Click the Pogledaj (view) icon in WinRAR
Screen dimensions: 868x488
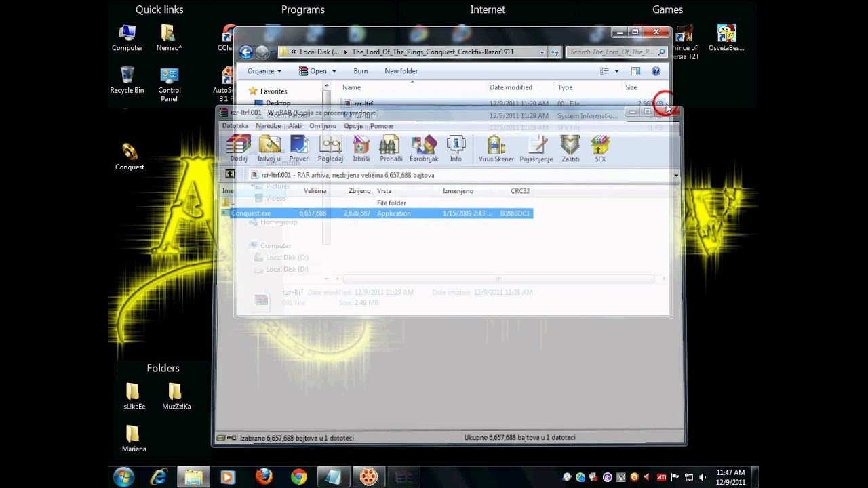(330, 148)
